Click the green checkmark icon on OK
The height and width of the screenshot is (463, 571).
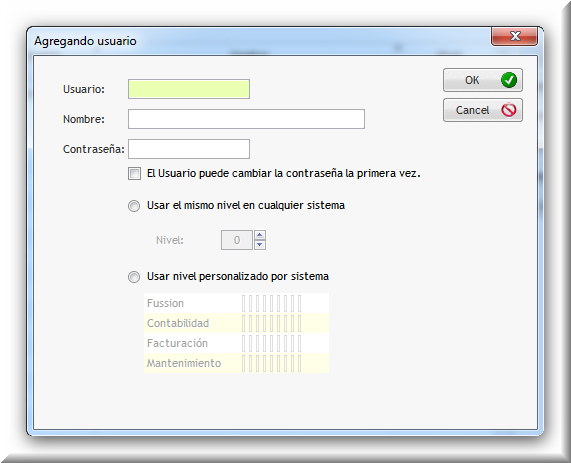point(509,80)
